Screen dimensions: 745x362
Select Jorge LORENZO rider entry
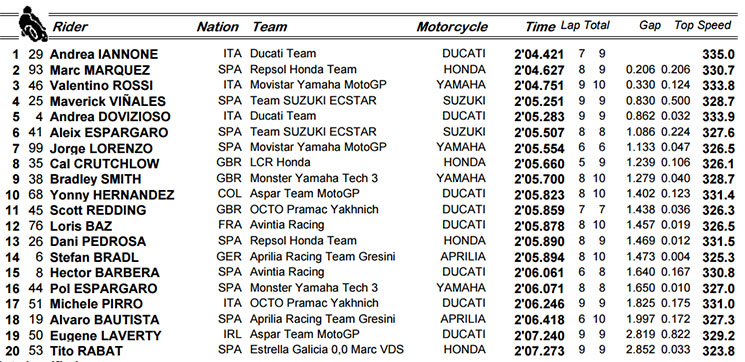[x=101, y=148]
